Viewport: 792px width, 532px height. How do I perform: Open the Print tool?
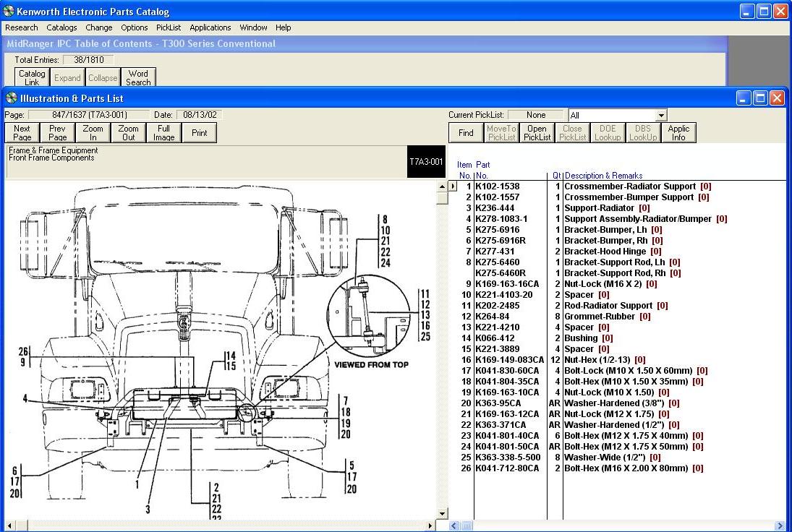point(197,132)
